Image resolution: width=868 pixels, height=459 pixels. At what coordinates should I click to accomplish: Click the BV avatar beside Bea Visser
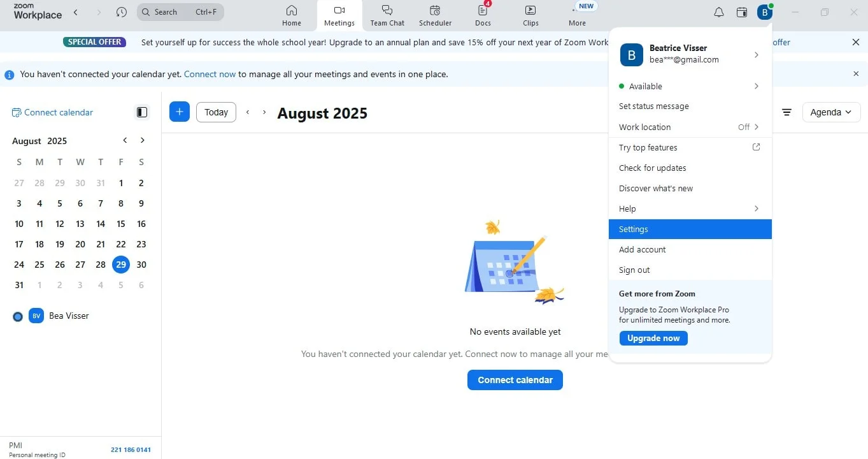[x=36, y=316]
